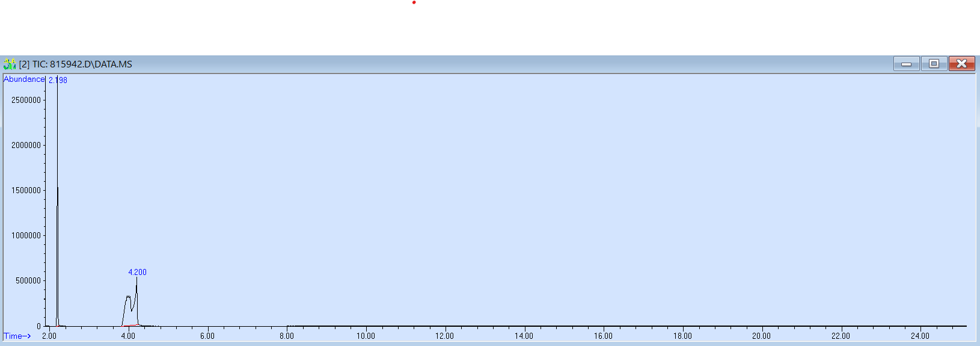Click the 1500000 abundance axis value
Viewport: 980px width, 346px height.
tap(26, 190)
